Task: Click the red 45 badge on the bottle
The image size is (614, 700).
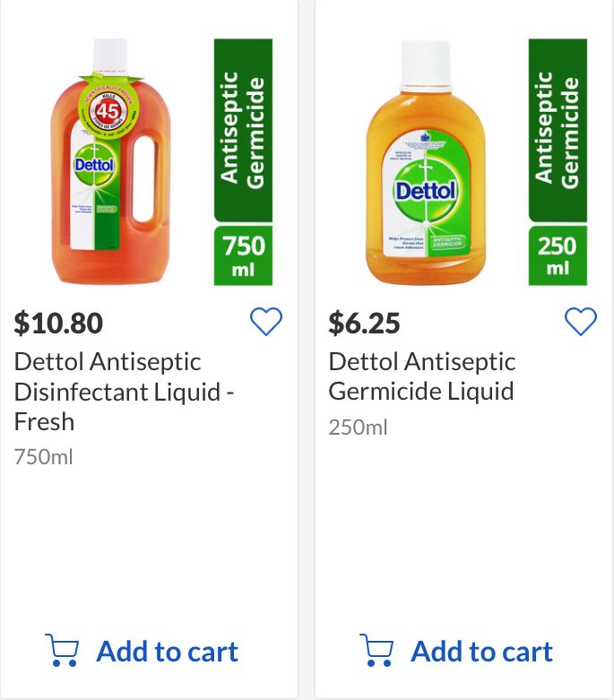Action: pos(108,112)
